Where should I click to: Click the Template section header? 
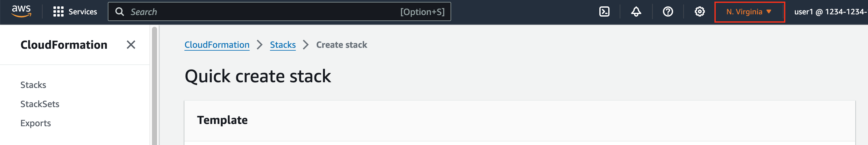point(222,120)
